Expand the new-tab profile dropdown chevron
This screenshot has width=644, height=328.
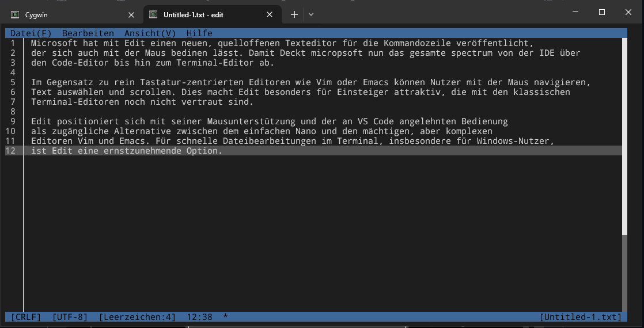pos(311,14)
